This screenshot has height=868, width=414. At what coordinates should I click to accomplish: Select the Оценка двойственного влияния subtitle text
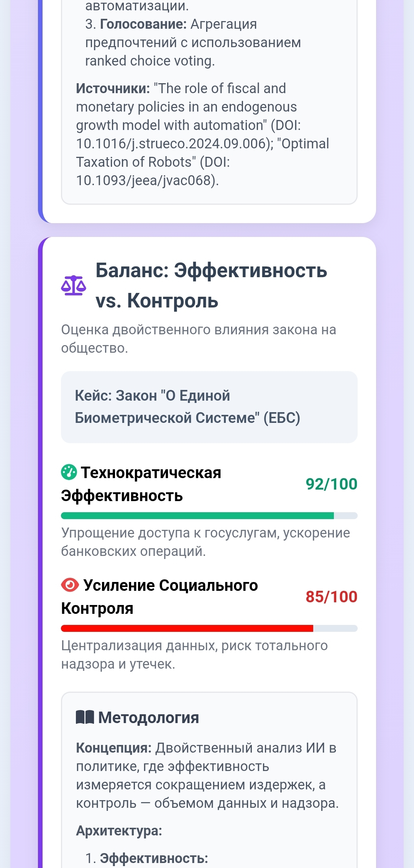pyautogui.click(x=199, y=339)
